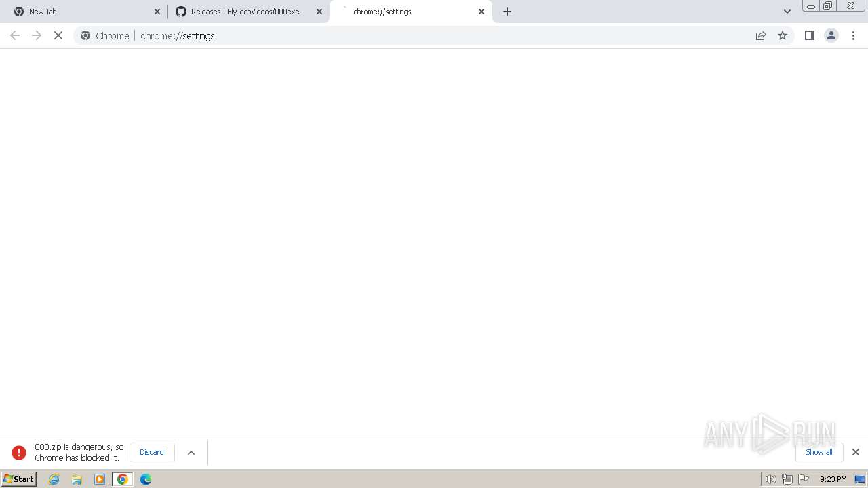The width and height of the screenshot is (868, 488).
Task: Open File Explorer from taskbar
Action: point(77,479)
